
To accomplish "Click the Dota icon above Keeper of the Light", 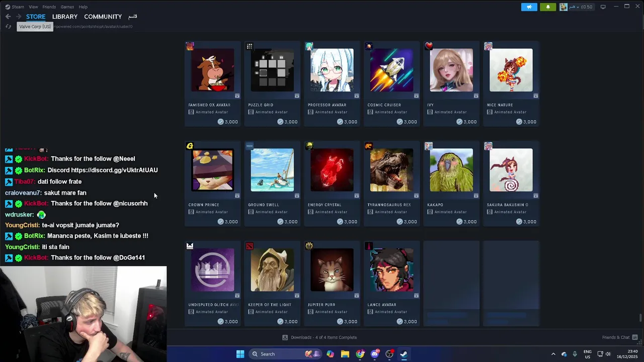I will pyautogui.click(x=249, y=246).
